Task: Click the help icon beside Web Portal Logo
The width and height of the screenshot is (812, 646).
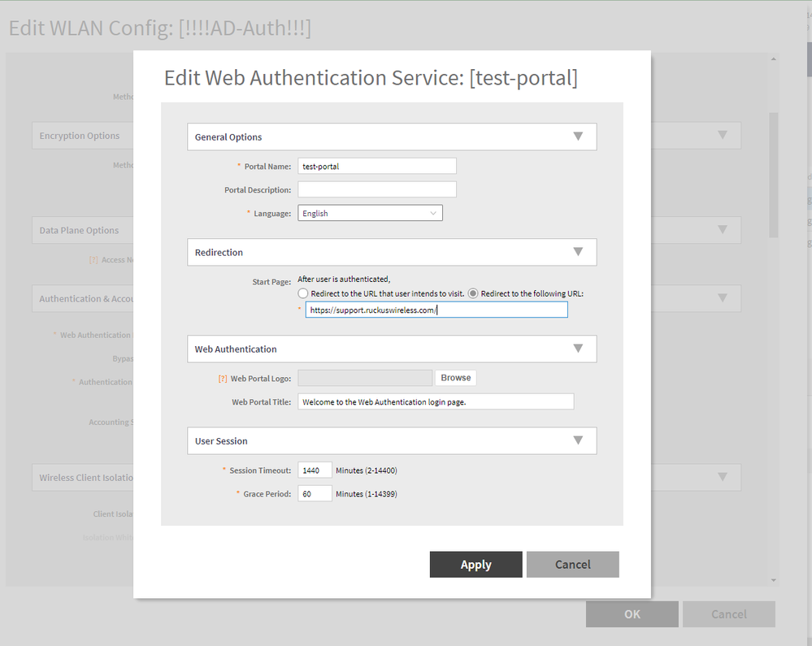Action: pyautogui.click(x=222, y=378)
